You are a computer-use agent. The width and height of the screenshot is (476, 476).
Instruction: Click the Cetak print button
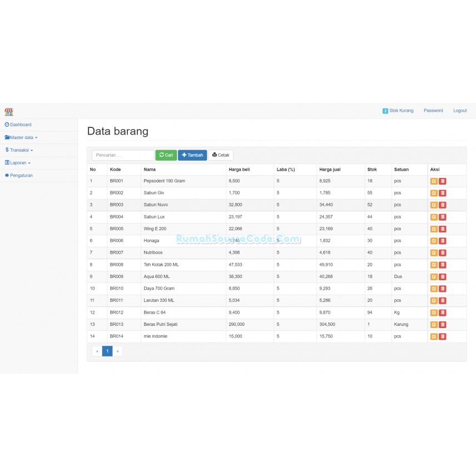click(x=221, y=155)
